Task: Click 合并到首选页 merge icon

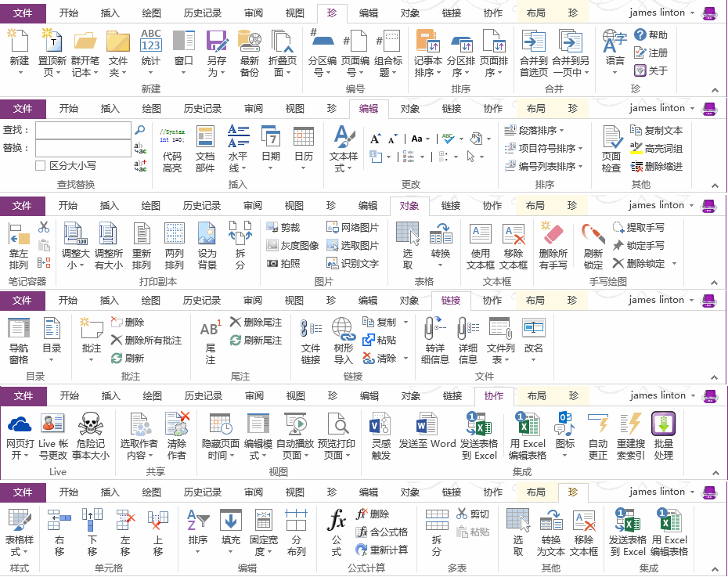Action: coord(532,55)
